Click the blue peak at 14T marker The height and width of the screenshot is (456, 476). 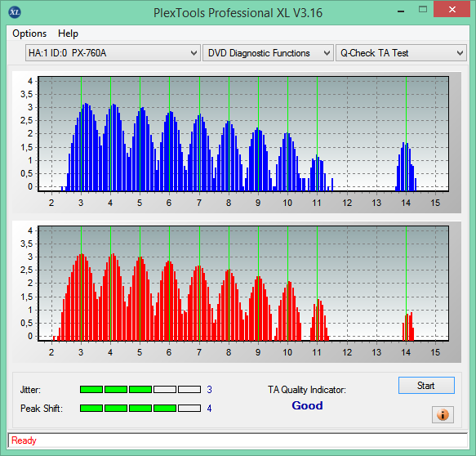pos(405,143)
